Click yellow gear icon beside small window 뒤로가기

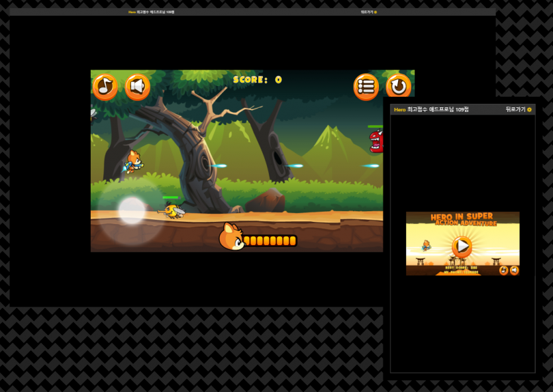529,109
